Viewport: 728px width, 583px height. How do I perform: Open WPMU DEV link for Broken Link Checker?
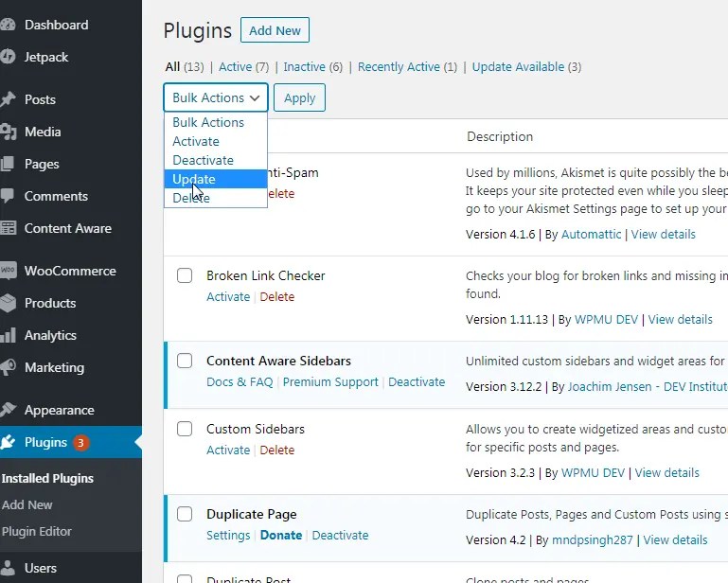[x=606, y=319]
